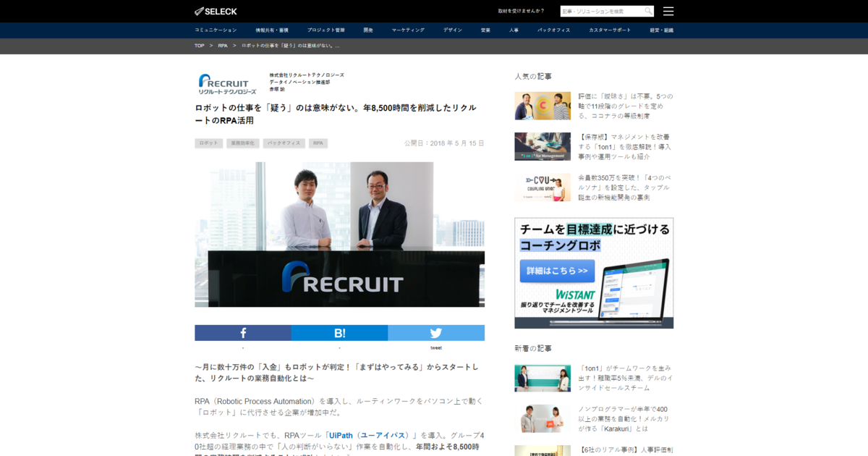
Task: Read the 「1on1」がチームワークを生み出す article
Action: coord(626,378)
